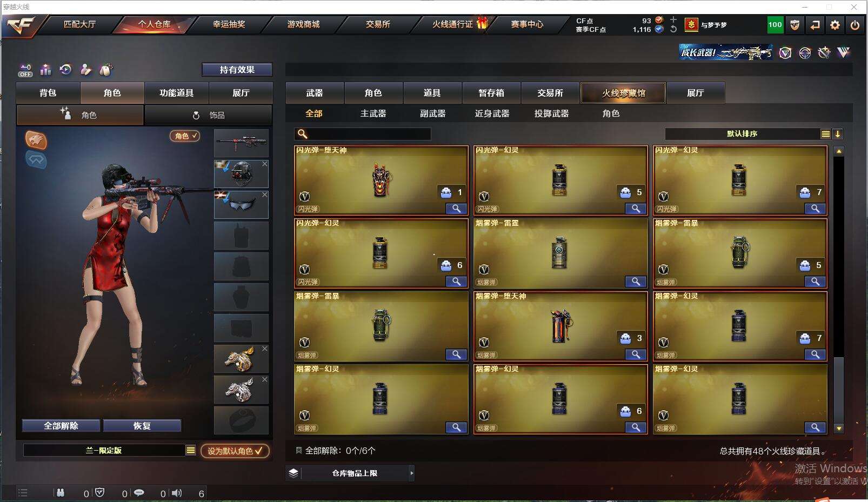Click the 全部解除 button
Screen dimensions: 868x502
[x=61, y=426]
